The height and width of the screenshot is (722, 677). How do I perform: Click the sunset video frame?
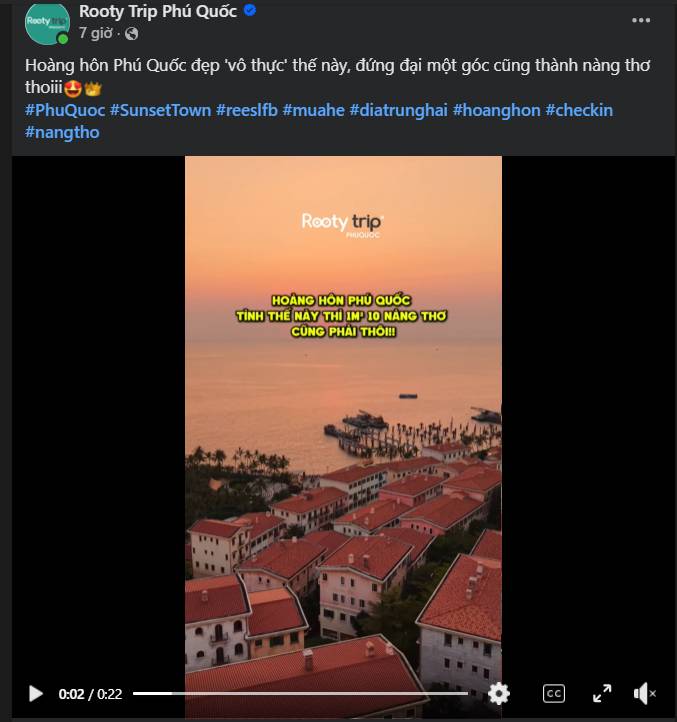click(343, 414)
